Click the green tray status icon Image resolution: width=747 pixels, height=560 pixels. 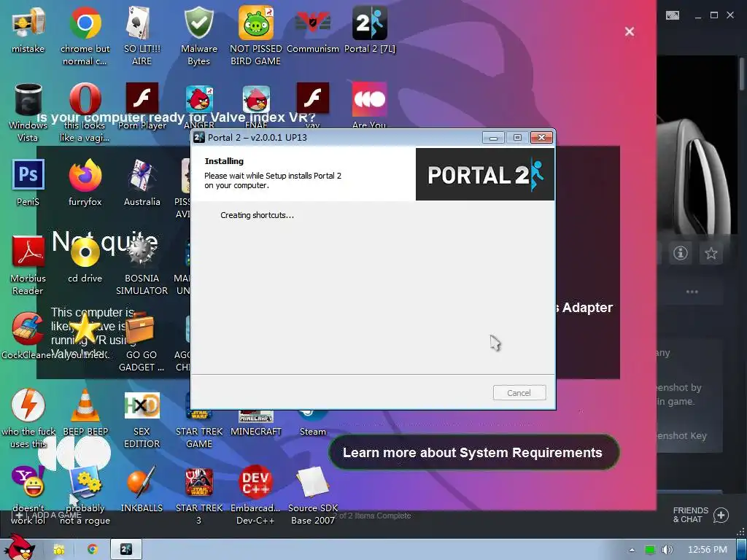[x=650, y=550]
